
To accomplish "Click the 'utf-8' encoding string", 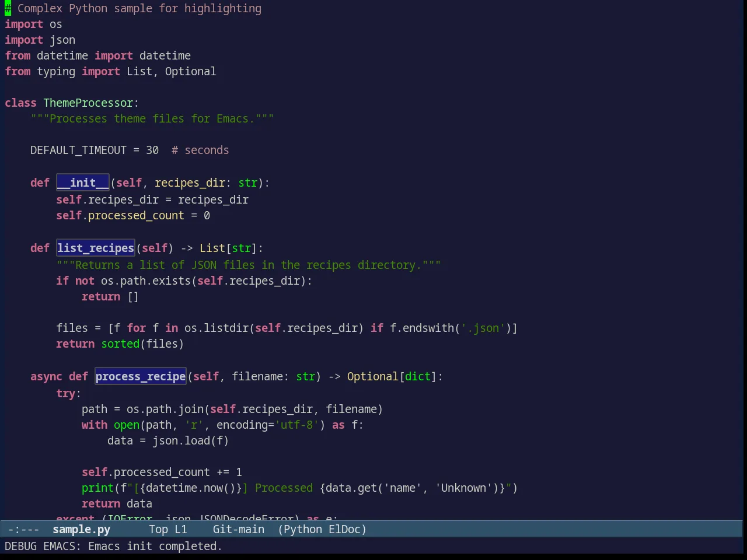I will pos(296,425).
